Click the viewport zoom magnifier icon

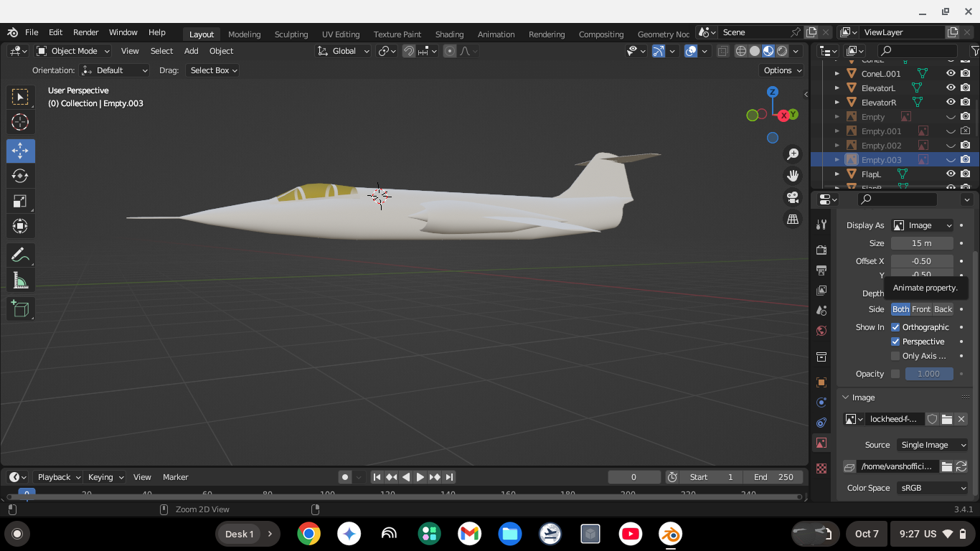[x=793, y=154]
